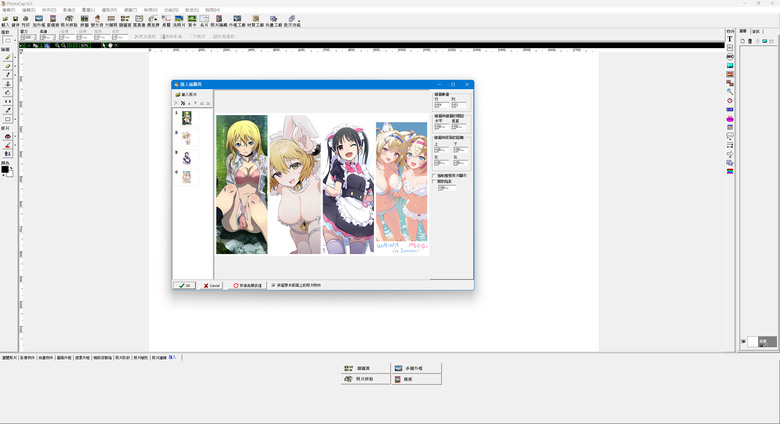The image size is (780, 424).
Task: Switch to the 瀏覽照片 bottom tab
Action: tap(9, 357)
